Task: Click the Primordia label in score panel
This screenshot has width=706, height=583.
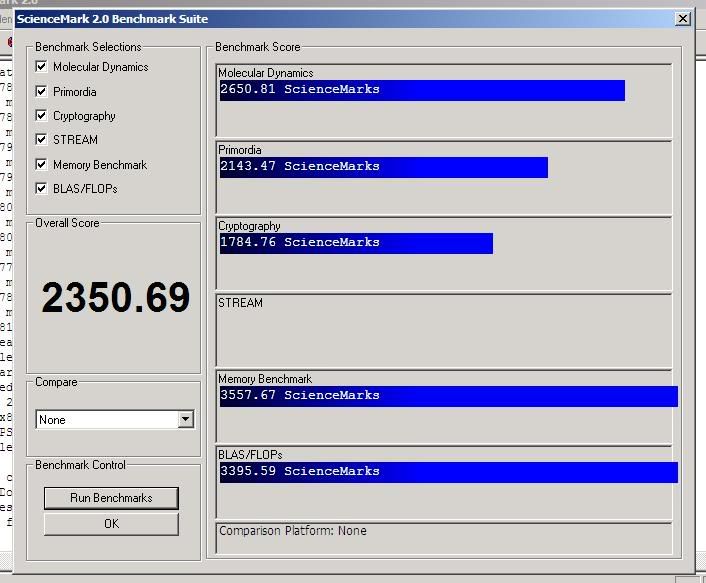Action: (x=240, y=150)
